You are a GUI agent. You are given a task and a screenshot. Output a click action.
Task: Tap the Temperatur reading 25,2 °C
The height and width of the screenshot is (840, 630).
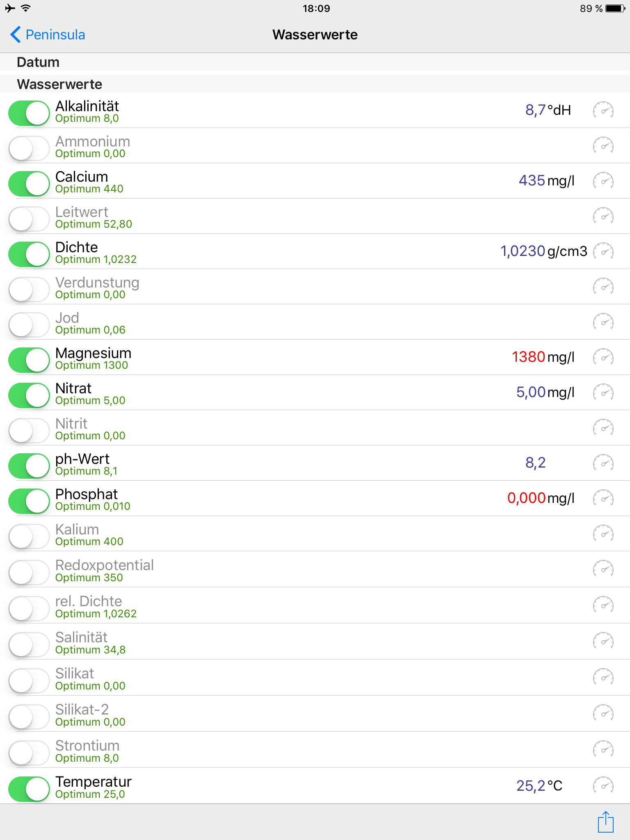539,786
